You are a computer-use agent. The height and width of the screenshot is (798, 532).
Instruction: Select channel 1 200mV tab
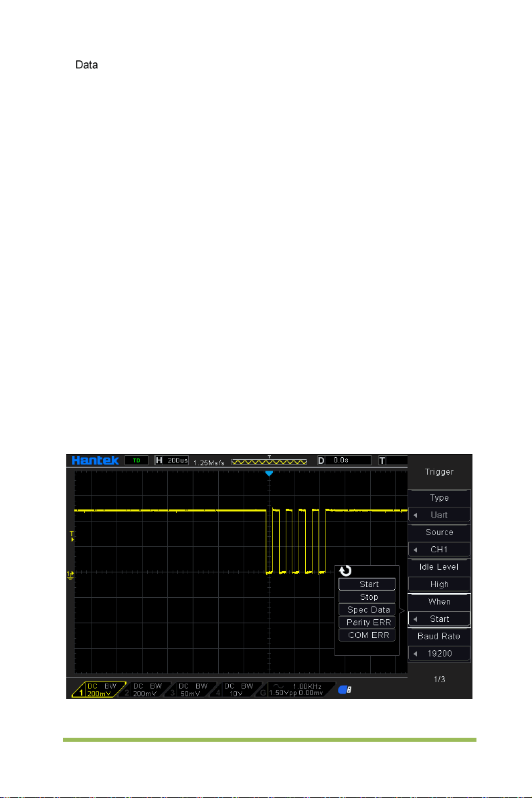click(x=98, y=690)
